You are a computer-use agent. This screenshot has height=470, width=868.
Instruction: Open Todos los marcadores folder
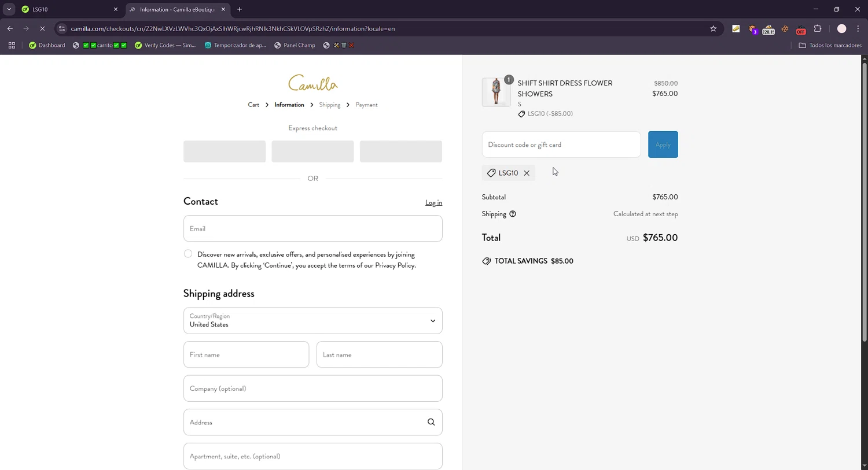[830, 45]
